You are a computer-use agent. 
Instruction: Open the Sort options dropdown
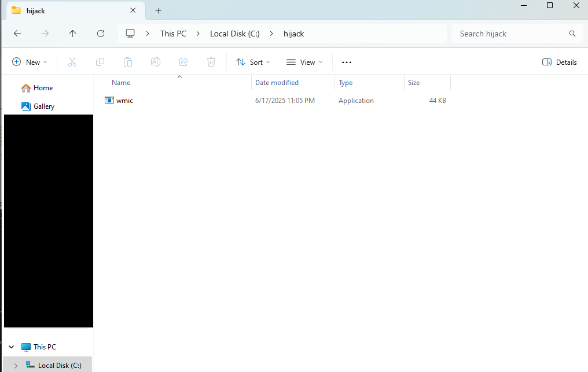tap(253, 62)
